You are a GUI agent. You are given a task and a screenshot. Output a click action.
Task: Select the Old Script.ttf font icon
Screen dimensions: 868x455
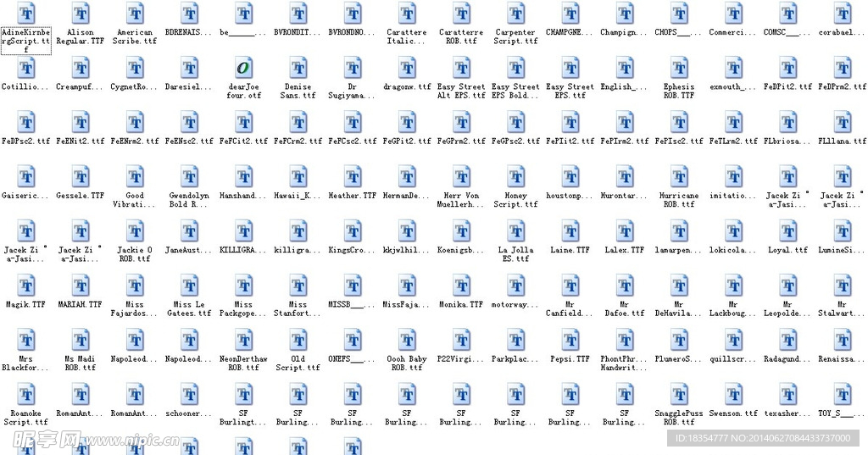[x=298, y=340]
